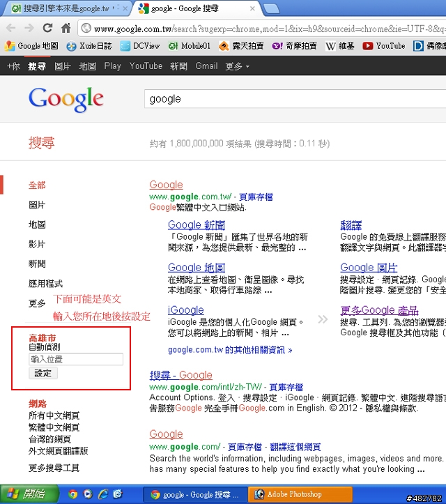Screen dimensions: 446x504
Task: Filter results by 圖片 in sidebar
Action: coord(37,205)
